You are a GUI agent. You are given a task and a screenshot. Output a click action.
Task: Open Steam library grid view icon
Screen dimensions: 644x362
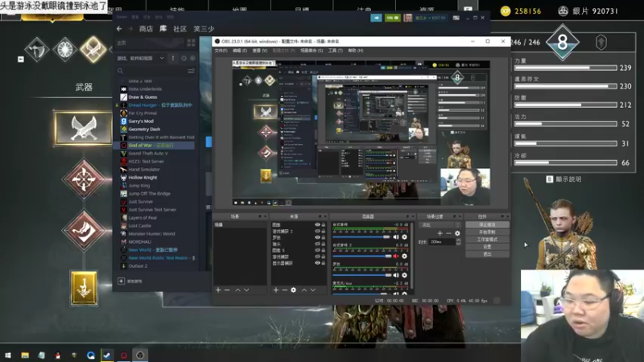click(x=191, y=43)
